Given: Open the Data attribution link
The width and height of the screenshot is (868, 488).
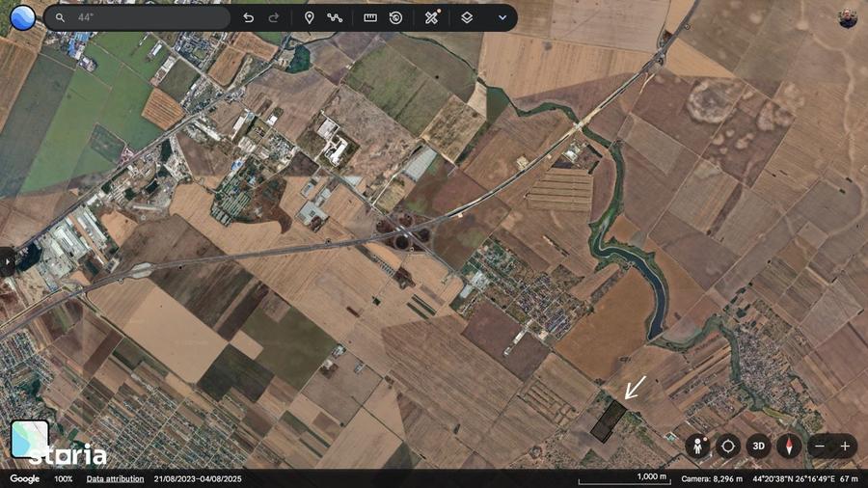Looking at the screenshot, I should tap(115, 478).
